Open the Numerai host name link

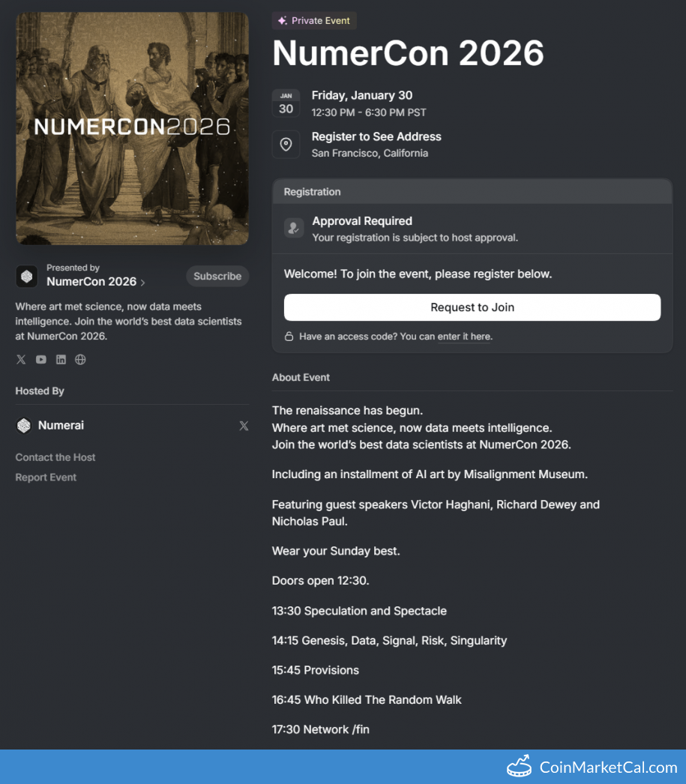(x=61, y=426)
